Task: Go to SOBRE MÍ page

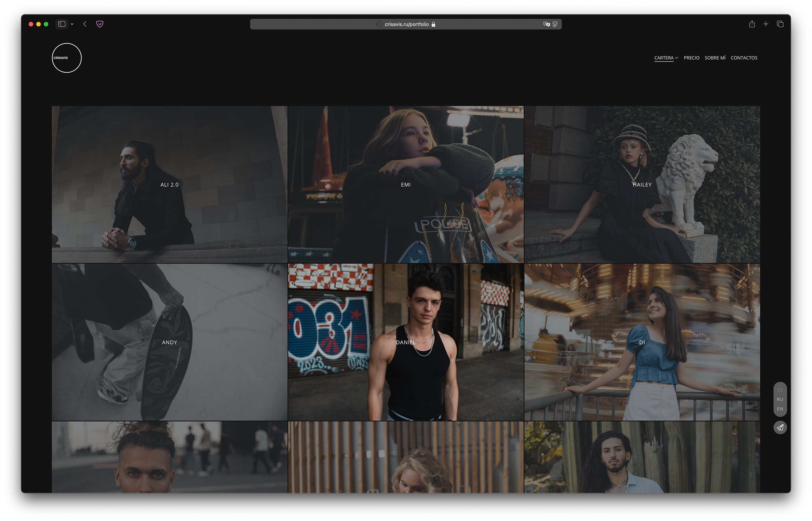Action: click(x=715, y=58)
